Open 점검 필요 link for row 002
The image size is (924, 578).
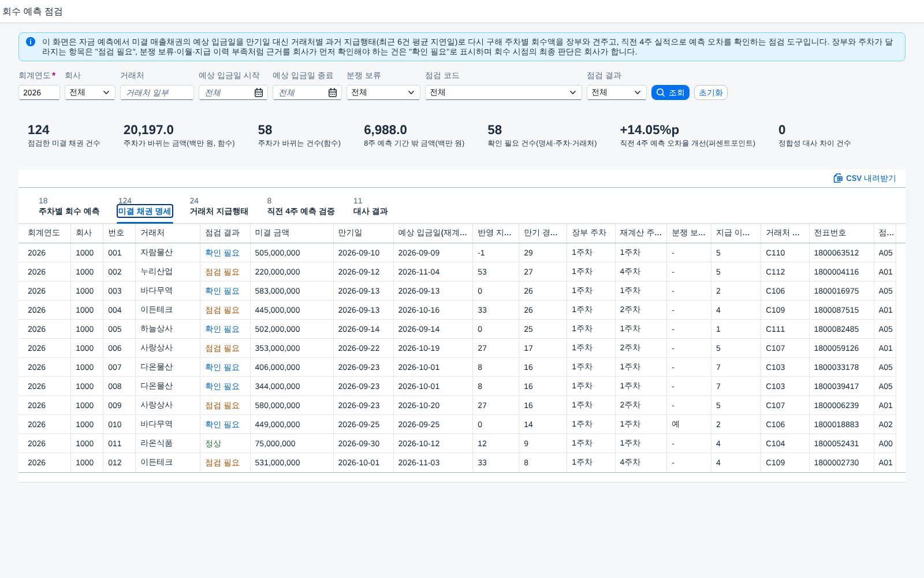pos(222,272)
